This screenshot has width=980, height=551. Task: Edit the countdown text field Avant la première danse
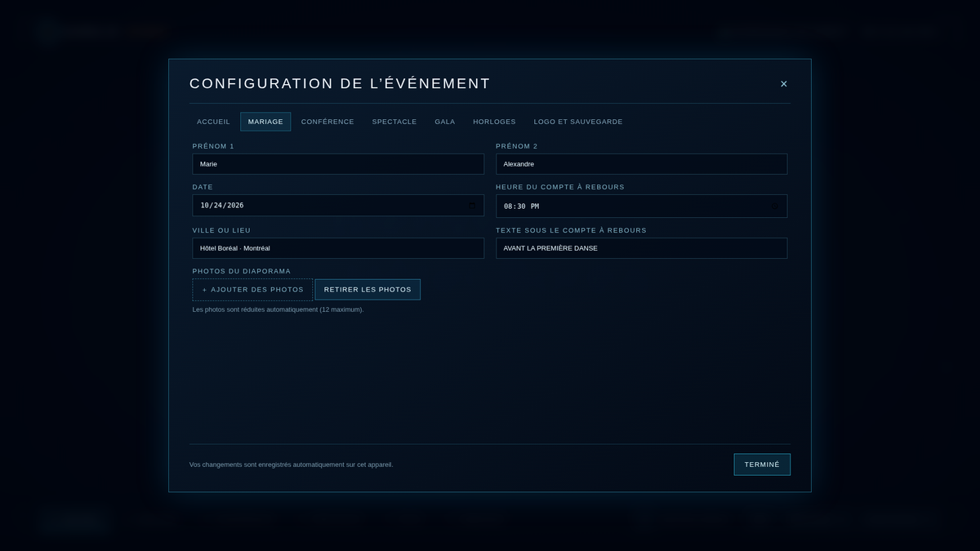click(642, 248)
